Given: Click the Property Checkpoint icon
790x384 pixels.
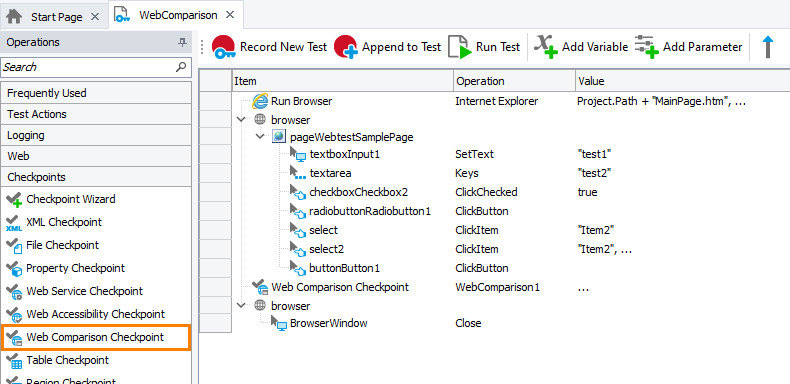Looking at the screenshot, I should [x=14, y=269].
